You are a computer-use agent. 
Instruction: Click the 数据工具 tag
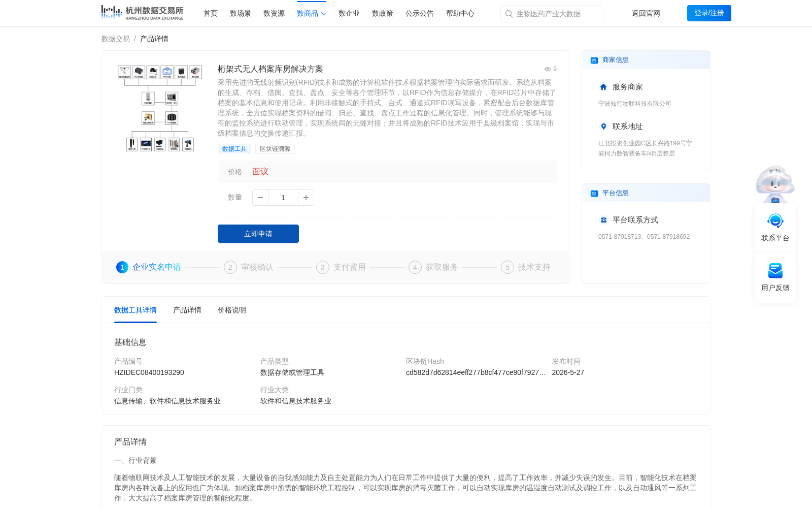coord(234,149)
